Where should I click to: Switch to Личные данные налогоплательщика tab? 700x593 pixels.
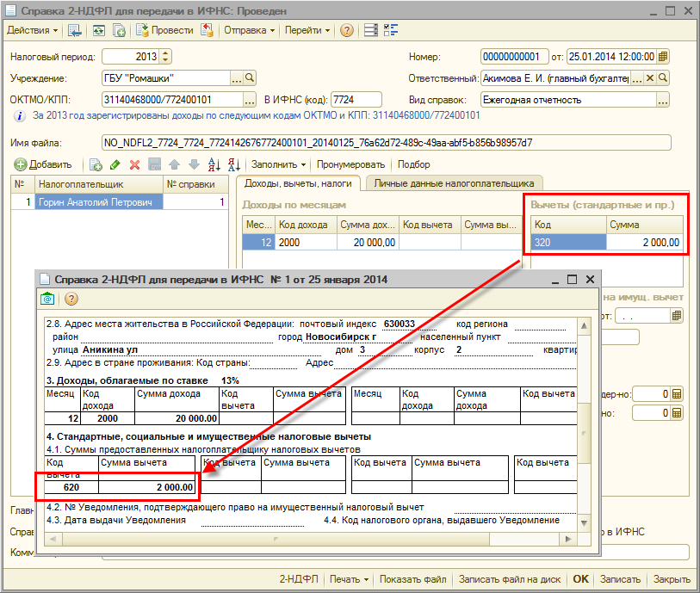454,183
